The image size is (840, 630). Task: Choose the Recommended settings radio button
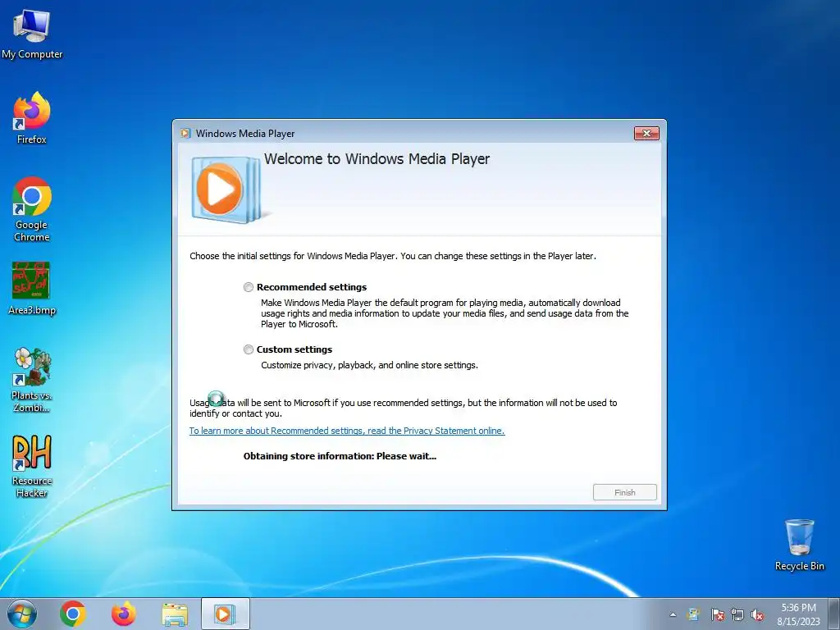point(248,287)
